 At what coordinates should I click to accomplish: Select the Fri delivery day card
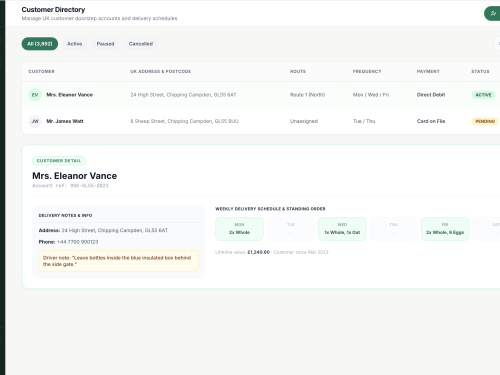tap(445, 229)
